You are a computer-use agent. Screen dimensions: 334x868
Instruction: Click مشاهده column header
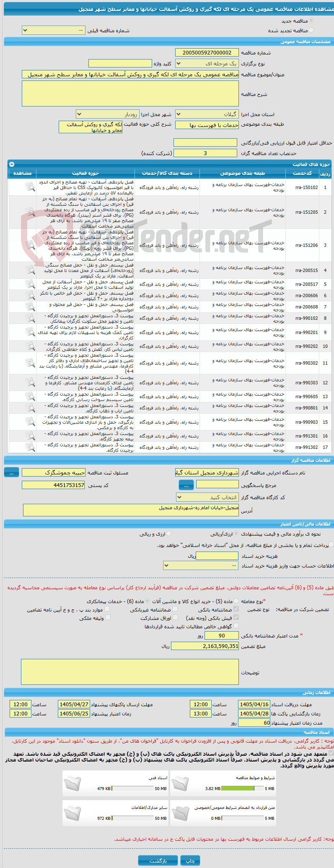tap(23, 173)
